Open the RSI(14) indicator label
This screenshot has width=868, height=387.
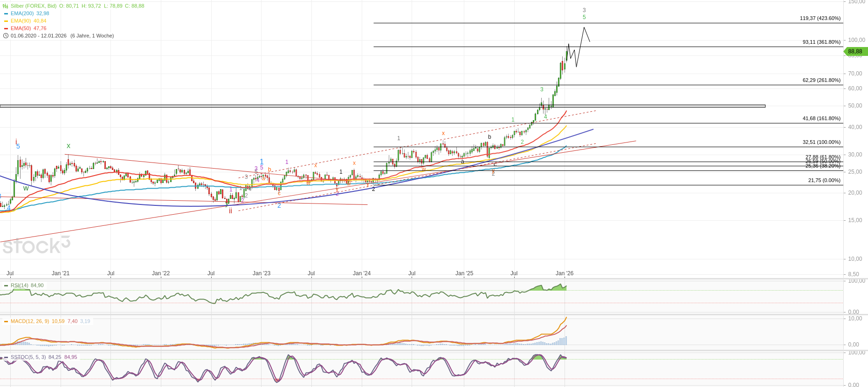(20, 285)
